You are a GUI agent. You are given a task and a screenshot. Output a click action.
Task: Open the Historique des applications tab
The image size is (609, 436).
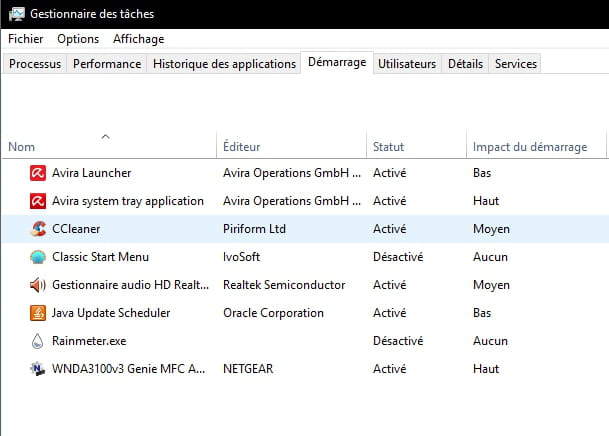[224, 64]
